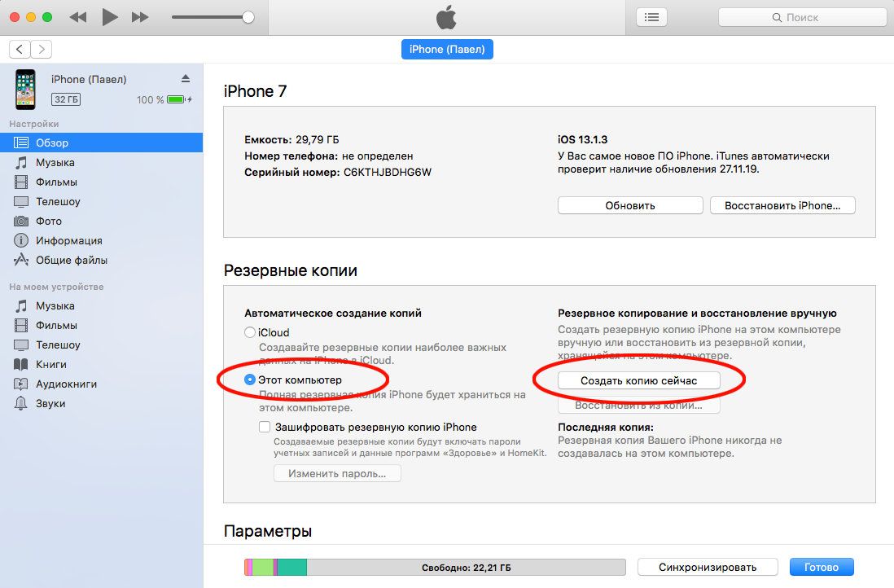Click the Восстановить iPhone... button

(782, 205)
